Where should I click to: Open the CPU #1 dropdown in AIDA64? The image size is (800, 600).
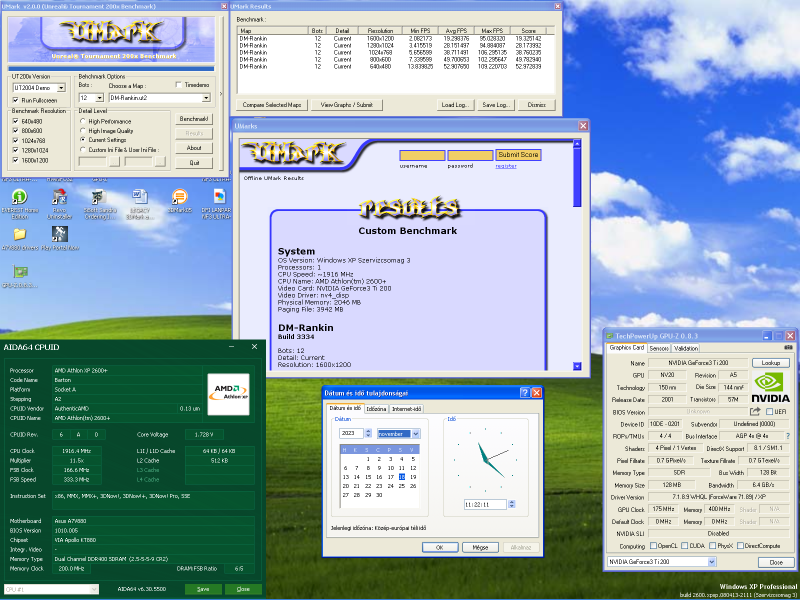(94, 589)
